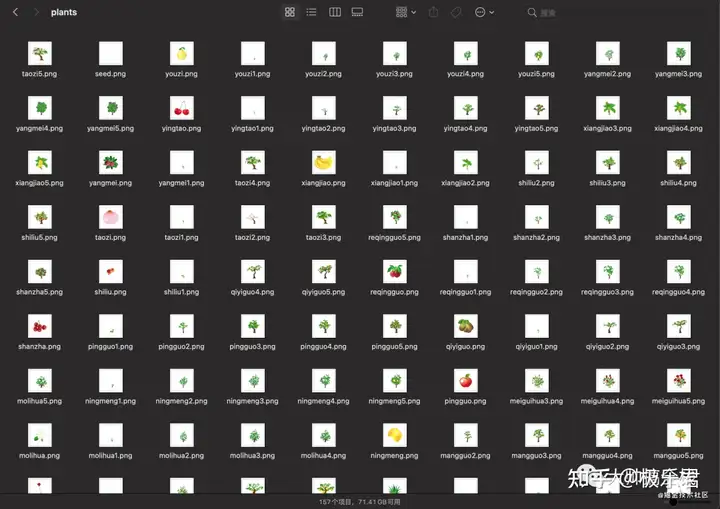Select qiyiguo.png kiwi icon

466,326
